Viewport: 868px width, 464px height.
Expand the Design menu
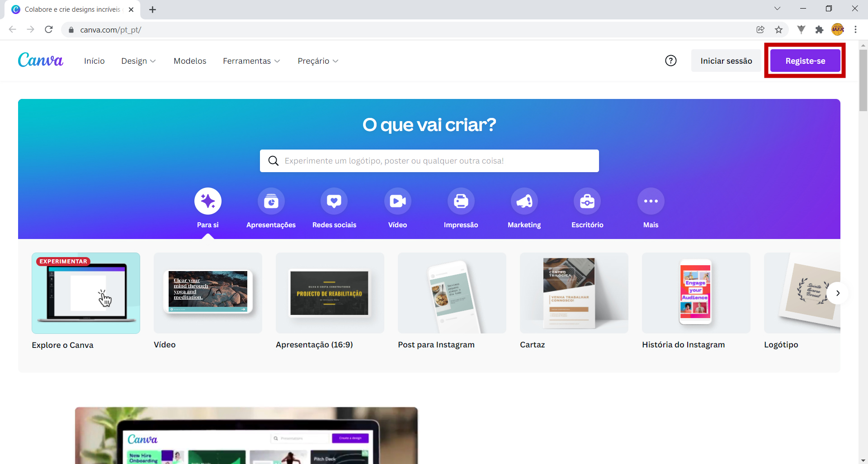[x=138, y=61]
